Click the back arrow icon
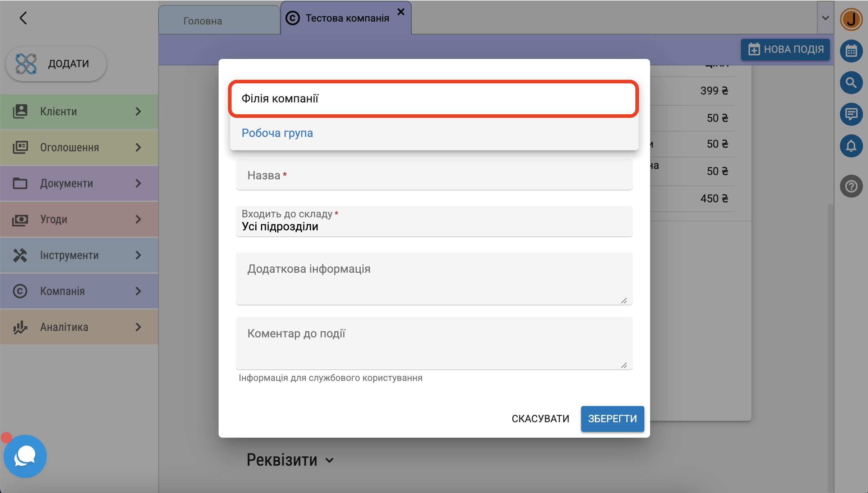This screenshot has width=868, height=493. [23, 18]
